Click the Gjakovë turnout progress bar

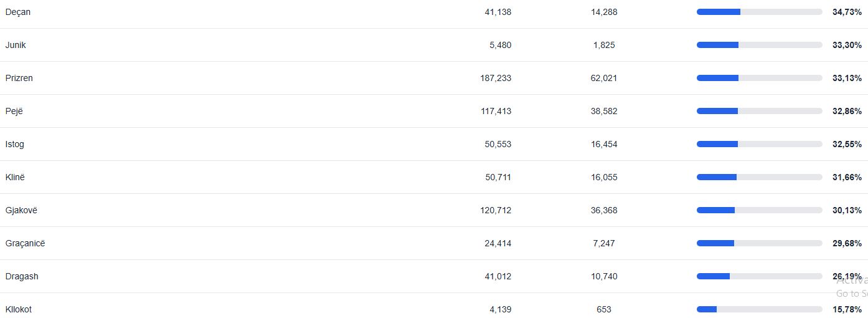pyautogui.click(x=759, y=210)
